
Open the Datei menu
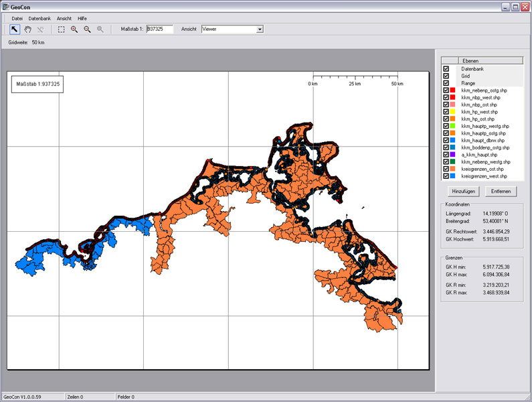pyautogui.click(x=17, y=18)
